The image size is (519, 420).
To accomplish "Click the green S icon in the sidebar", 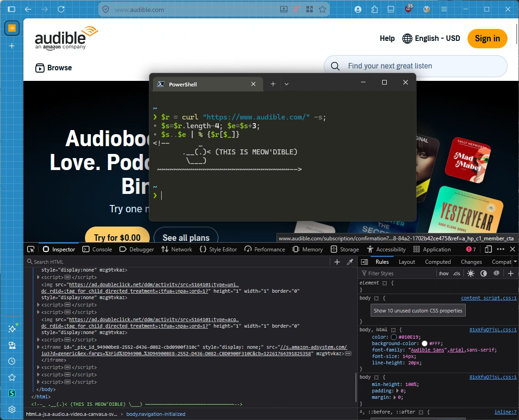I will pos(12,393).
